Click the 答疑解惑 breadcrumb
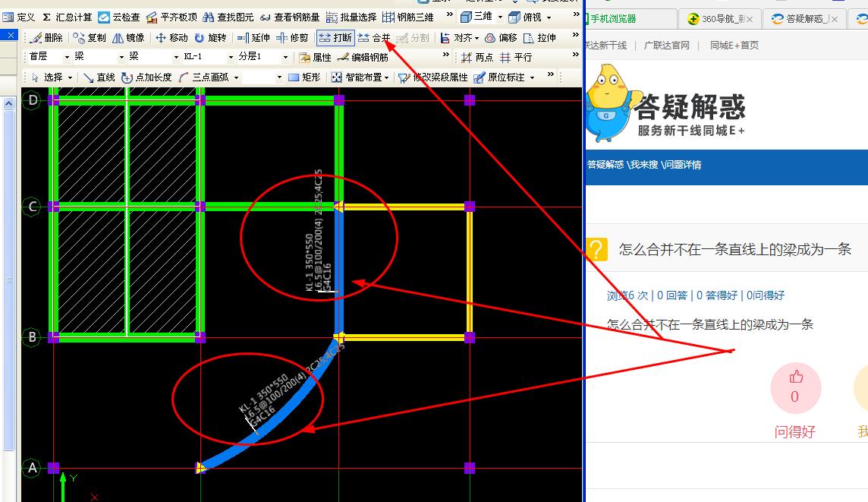Image resolution: width=868 pixels, height=502 pixels. [x=605, y=165]
